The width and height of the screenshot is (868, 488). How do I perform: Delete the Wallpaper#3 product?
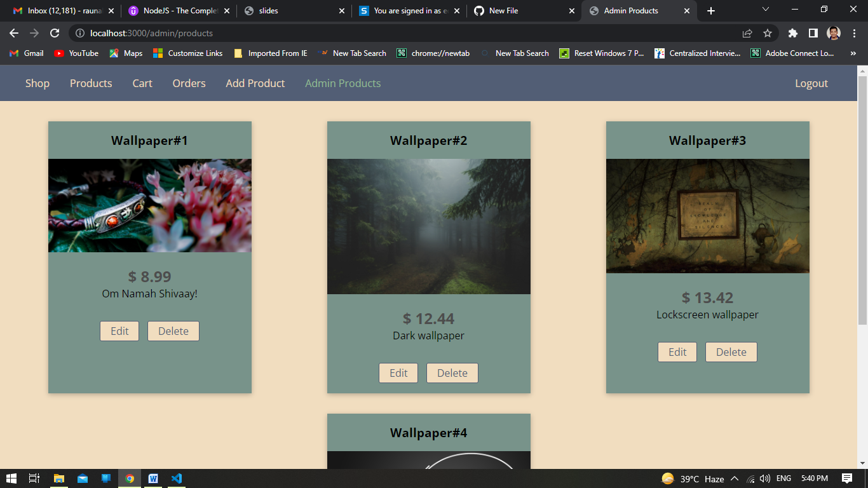tap(731, 352)
